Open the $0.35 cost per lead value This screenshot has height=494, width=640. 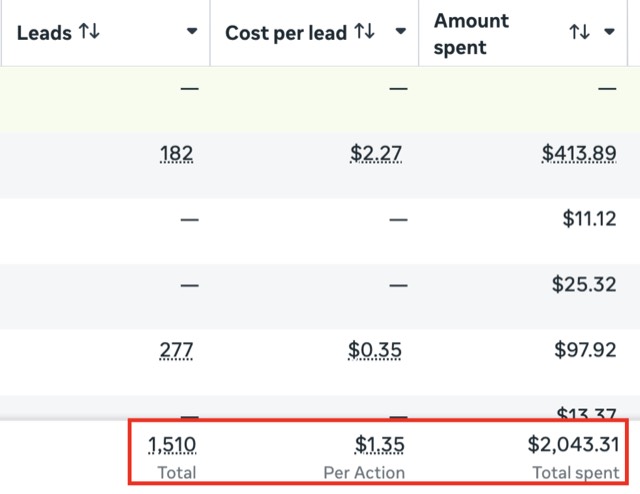click(x=375, y=350)
